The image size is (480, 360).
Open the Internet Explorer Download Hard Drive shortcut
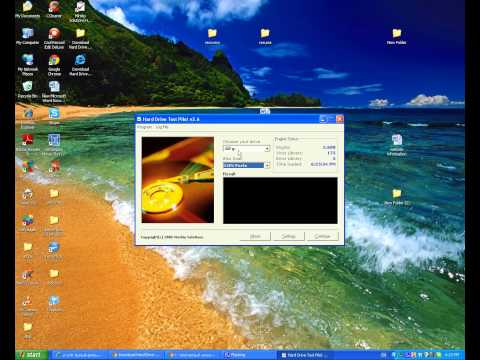80,65
